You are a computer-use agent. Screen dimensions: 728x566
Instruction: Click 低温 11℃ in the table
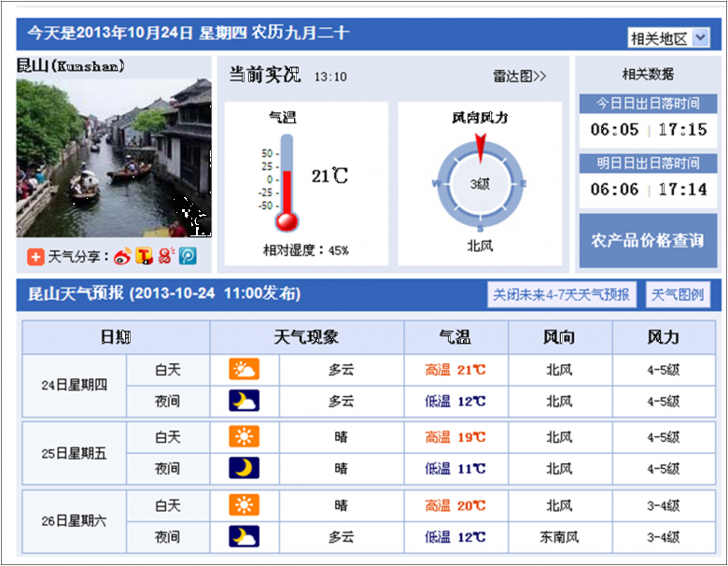pos(455,469)
